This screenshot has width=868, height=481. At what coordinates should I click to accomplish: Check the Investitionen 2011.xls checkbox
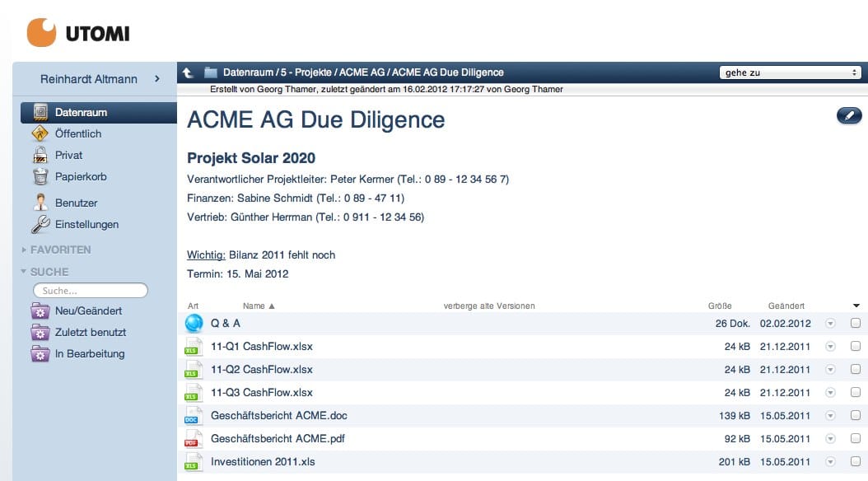point(856,462)
